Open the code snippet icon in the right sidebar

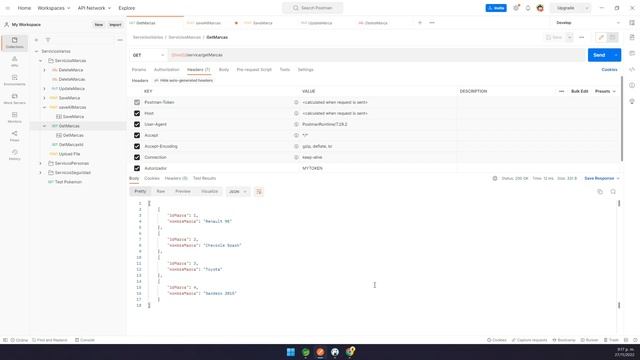tap(632, 69)
